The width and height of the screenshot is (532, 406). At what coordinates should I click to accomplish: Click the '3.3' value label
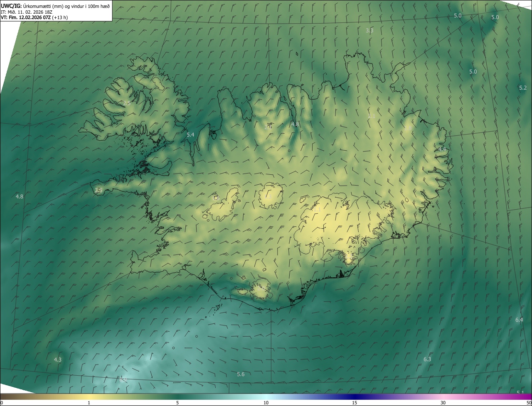pyautogui.click(x=369, y=30)
